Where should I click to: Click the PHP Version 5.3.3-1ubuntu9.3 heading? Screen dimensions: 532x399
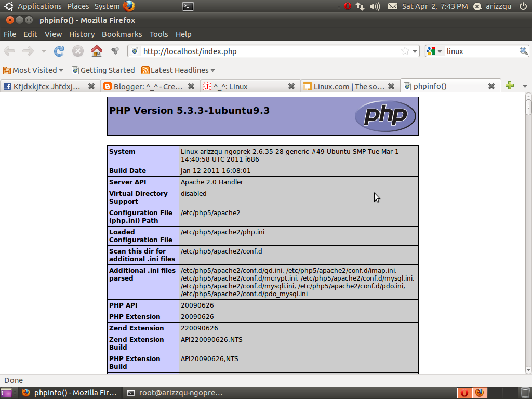point(189,111)
